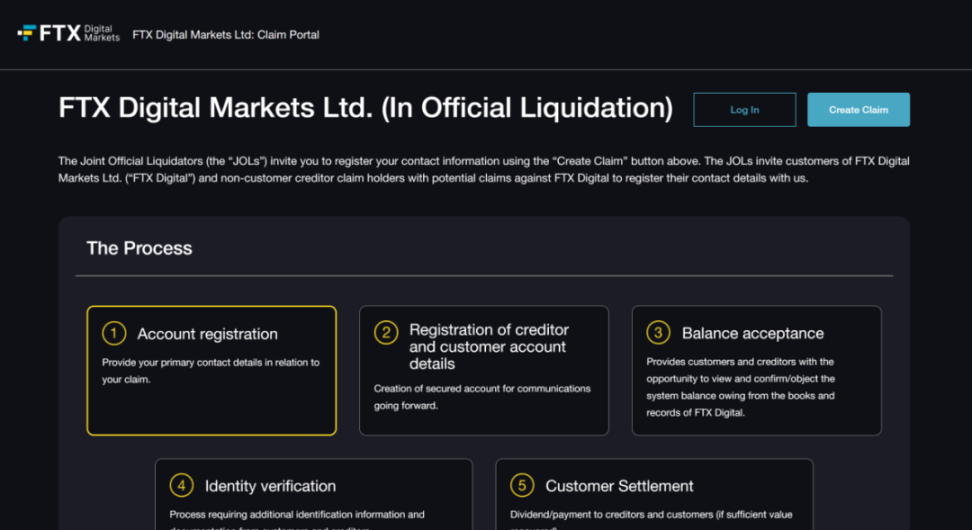Viewport: 972px width, 530px height.
Task: Select the Registration of creditor and customer account card
Action: pos(483,371)
